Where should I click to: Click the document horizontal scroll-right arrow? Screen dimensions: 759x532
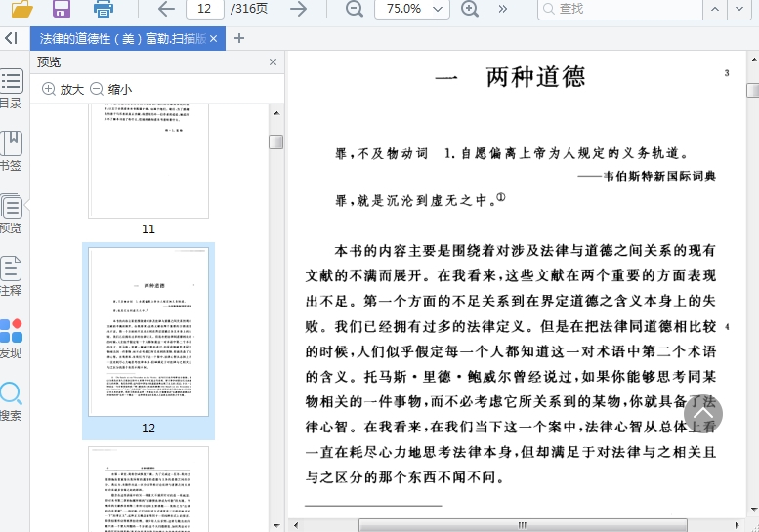738,525
